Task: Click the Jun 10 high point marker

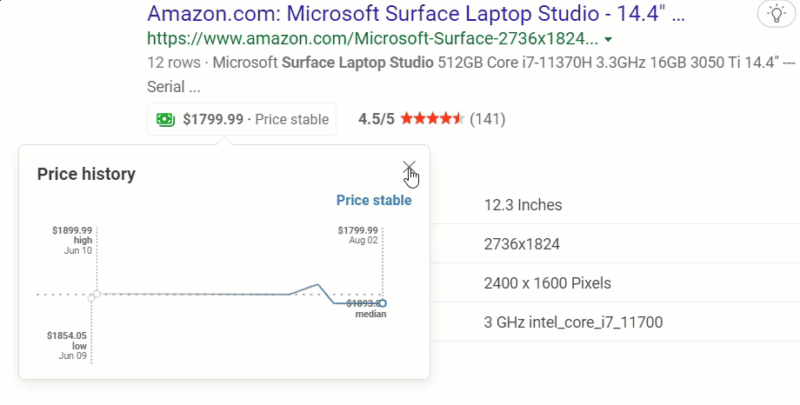Action: point(93,296)
